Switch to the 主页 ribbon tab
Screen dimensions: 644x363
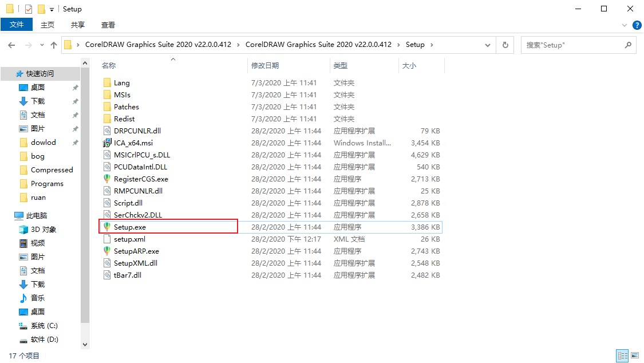point(48,25)
